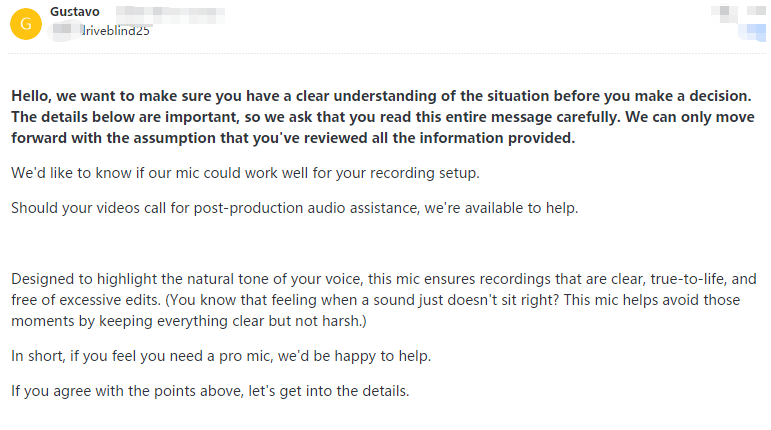Click the dotted separator line below the sender header

click(x=386, y=54)
